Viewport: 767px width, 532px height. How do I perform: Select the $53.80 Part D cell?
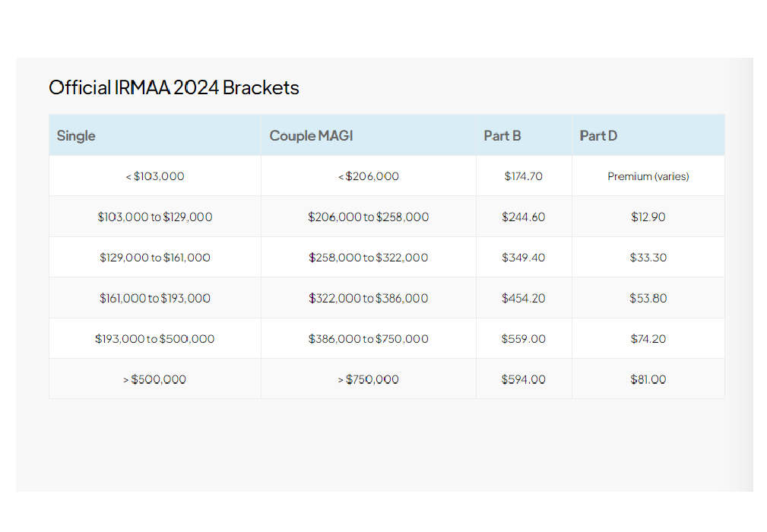point(648,299)
